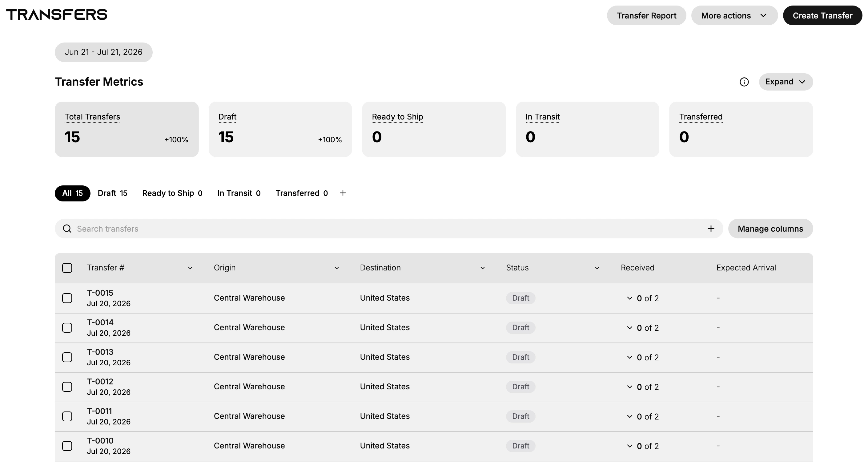The width and height of the screenshot is (868, 462).
Task: Switch to the Transferred 0 tab
Action: point(302,193)
